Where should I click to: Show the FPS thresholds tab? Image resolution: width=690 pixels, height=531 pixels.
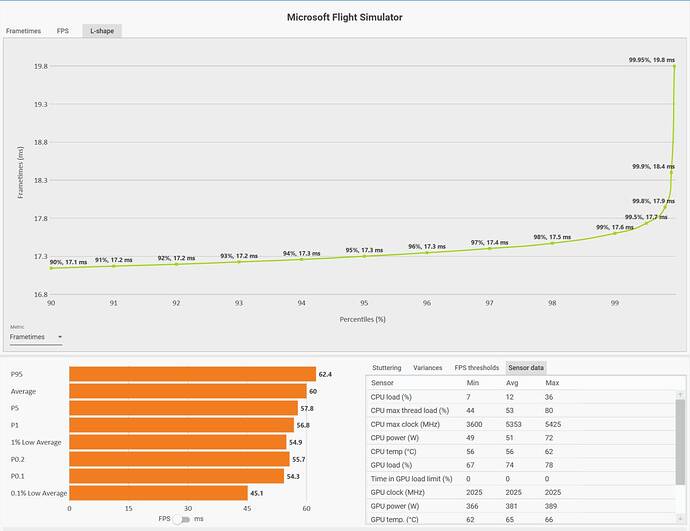477,367
